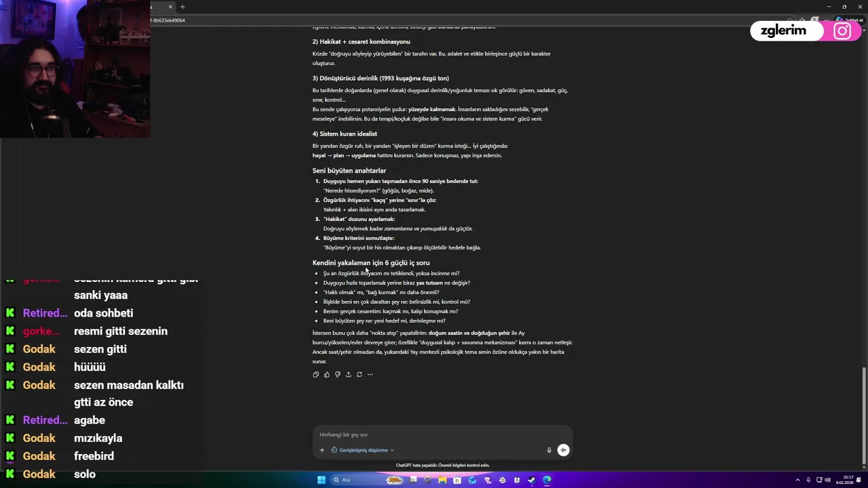868x488 pixels.
Task: Click the bullet 'Haklı olmak mı, bağ kurmak mı'
Action: point(381,292)
